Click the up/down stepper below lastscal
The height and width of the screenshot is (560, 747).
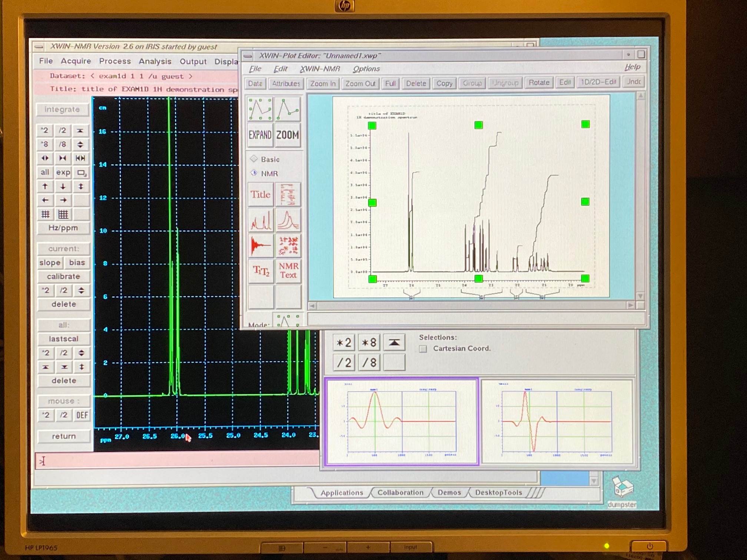pos(82,353)
